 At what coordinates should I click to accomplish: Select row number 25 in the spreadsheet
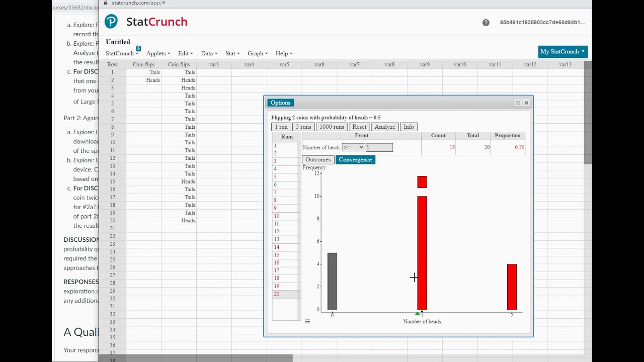pyautogui.click(x=112, y=259)
